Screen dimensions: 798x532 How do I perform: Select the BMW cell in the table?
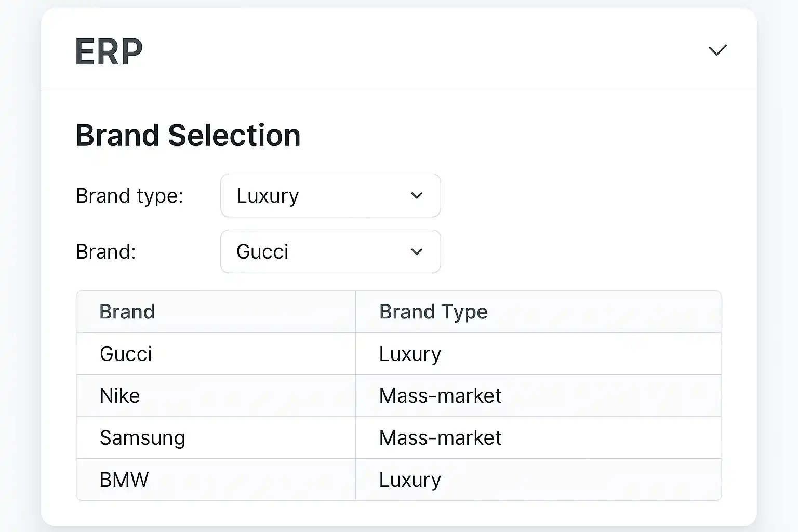tap(124, 480)
